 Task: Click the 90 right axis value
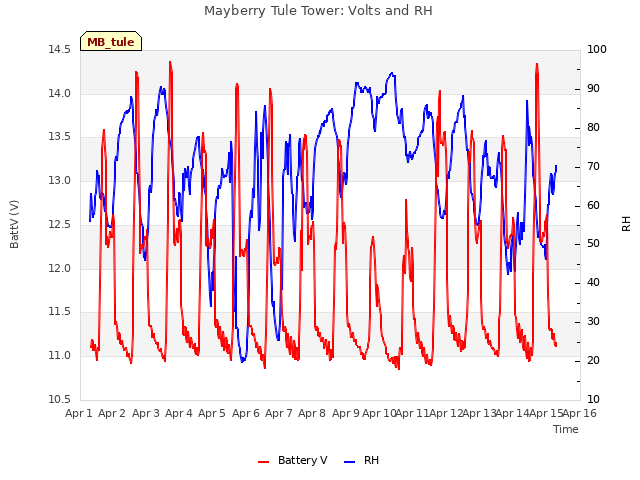pyautogui.click(x=593, y=89)
